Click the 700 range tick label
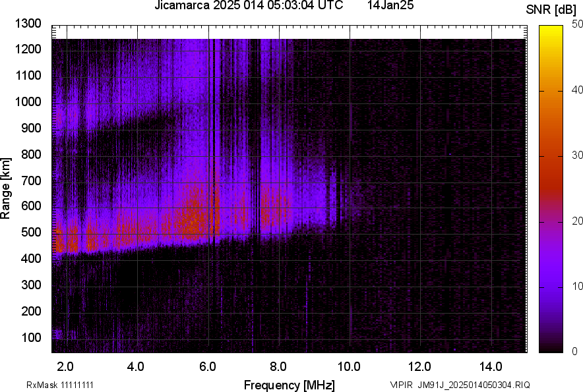The height and width of the screenshot is (392, 583). [x=31, y=181]
